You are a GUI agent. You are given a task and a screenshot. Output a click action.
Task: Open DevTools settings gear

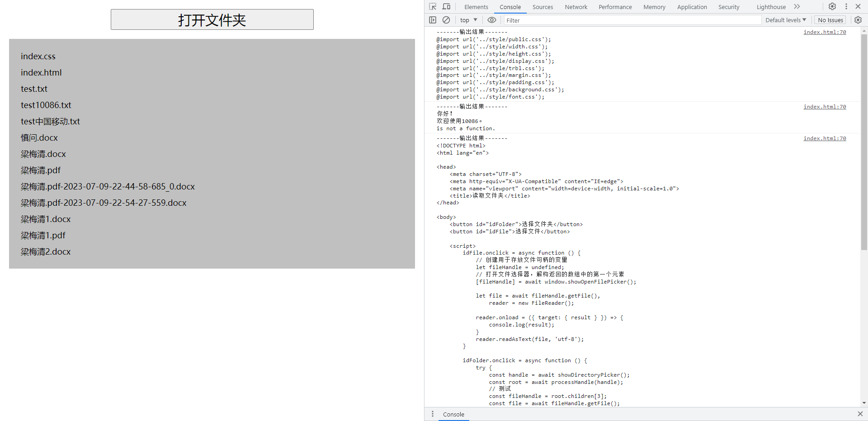tap(832, 6)
